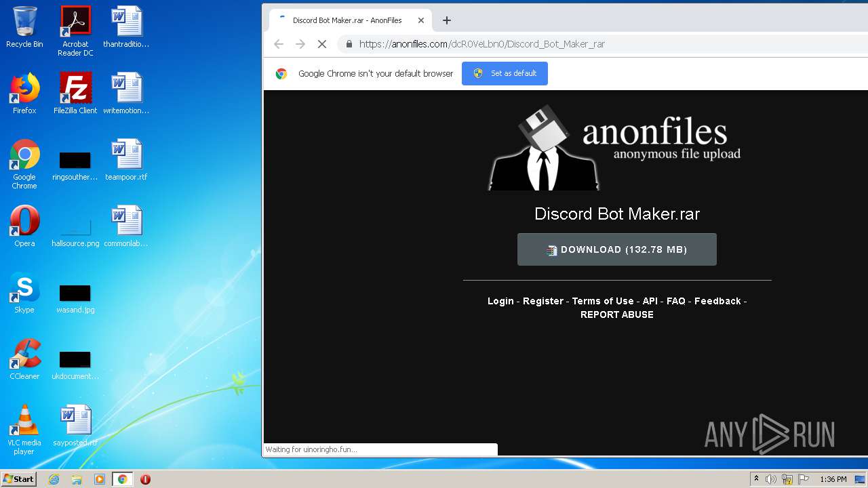Open Windows Explorer folder in taskbar
This screenshot has width=868, height=488.
pyautogui.click(x=77, y=479)
